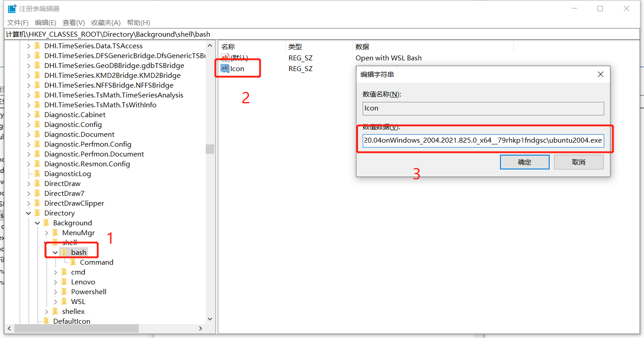This screenshot has height=338, width=644.
Task: Expand the Lenovo tree node
Action: [55, 282]
